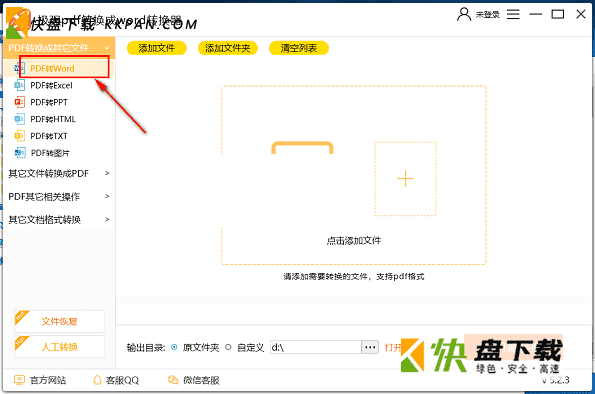Click the user account icon

click(x=464, y=14)
